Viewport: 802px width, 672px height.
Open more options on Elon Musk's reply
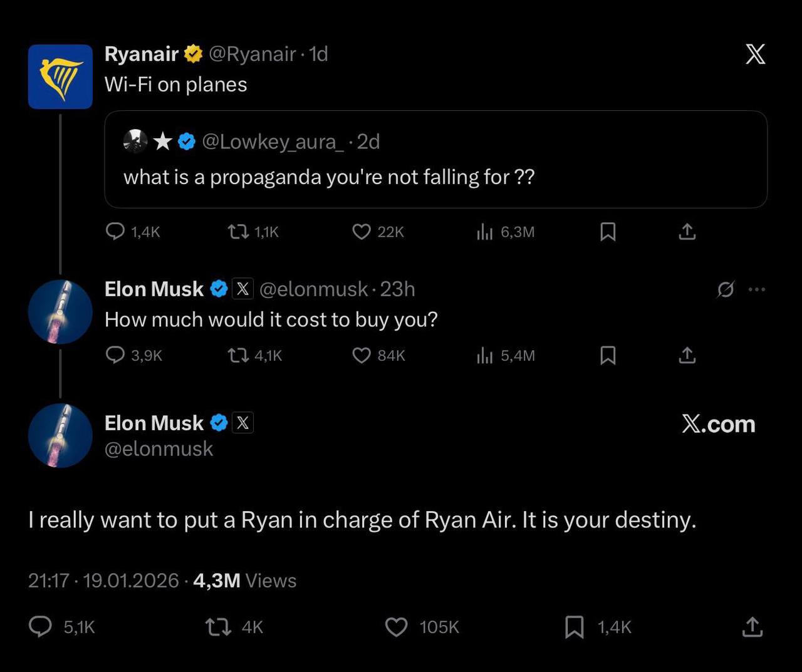pos(757,289)
